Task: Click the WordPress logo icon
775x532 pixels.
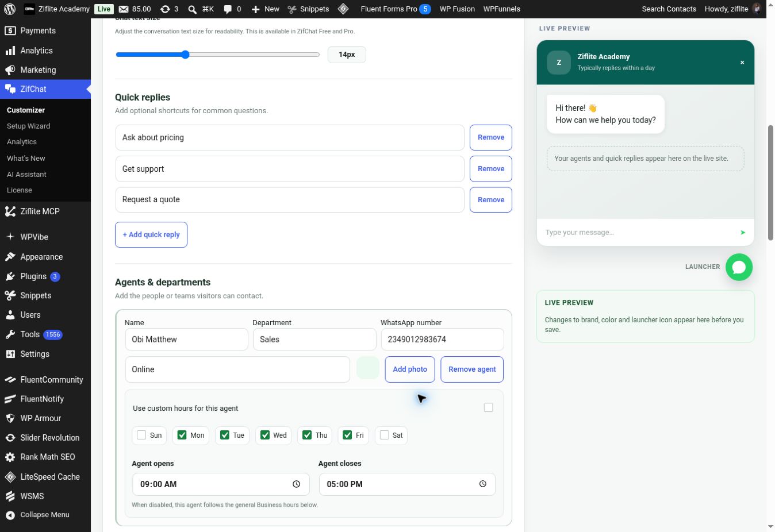Action: (9, 9)
